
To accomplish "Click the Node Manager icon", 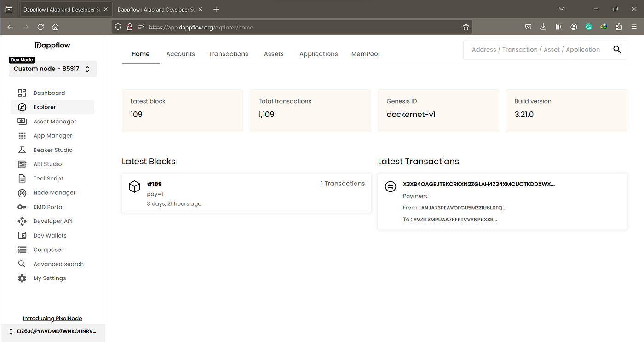I will click(22, 193).
